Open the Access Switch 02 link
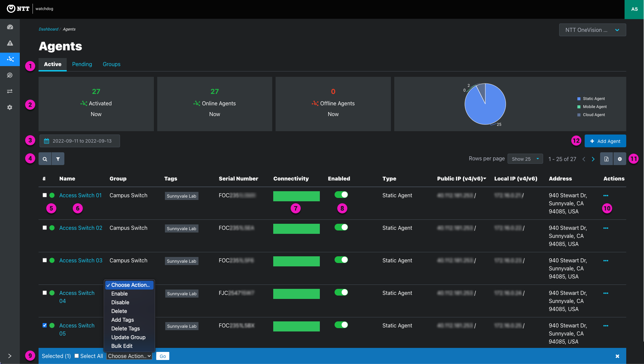The width and height of the screenshot is (644, 364). click(x=81, y=228)
